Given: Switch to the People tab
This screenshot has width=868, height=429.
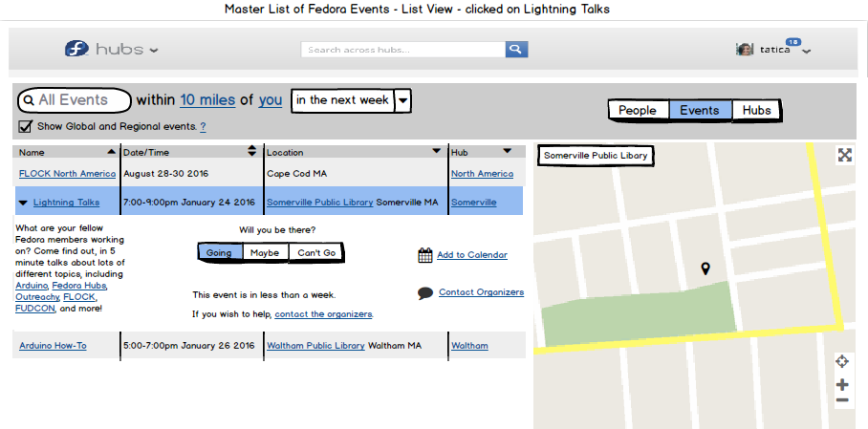Looking at the screenshot, I should 638,110.
